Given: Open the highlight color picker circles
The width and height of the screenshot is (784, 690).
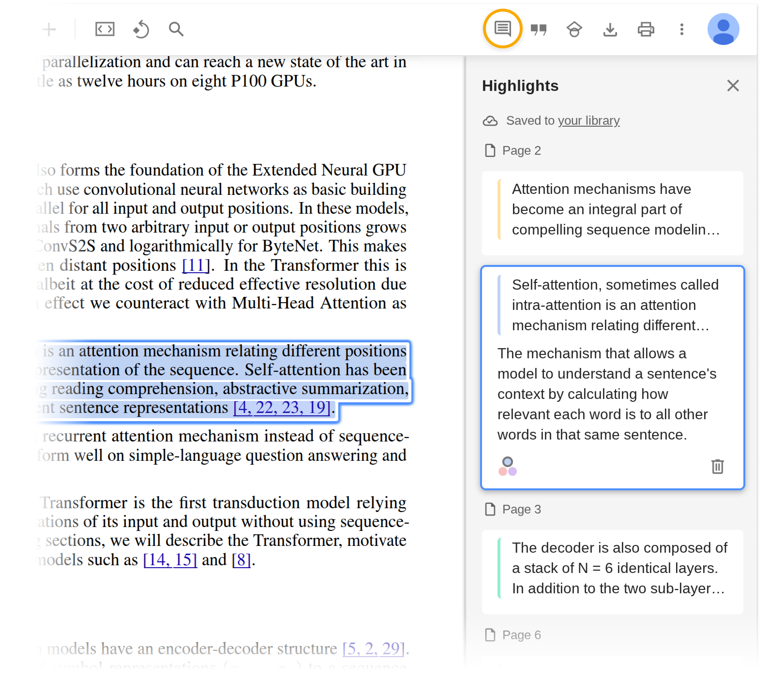Looking at the screenshot, I should (x=507, y=467).
